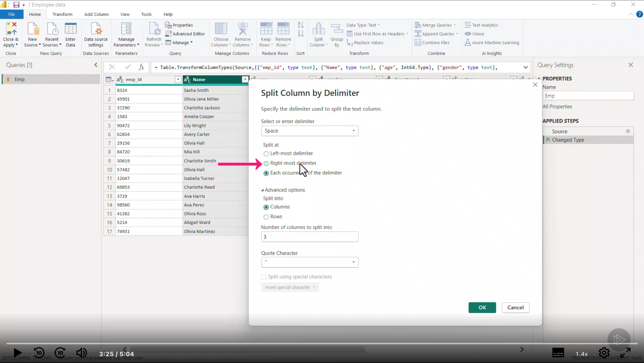Click the number of columns field
The width and height of the screenshot is (644, 363).
pyautogui.click(x=310, y=237)
